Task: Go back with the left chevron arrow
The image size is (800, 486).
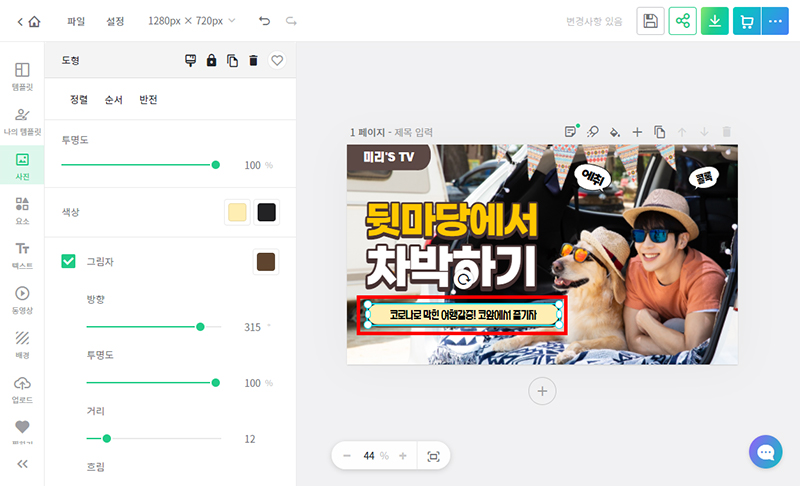Action: pyautogui.click(x=20, y=21)
